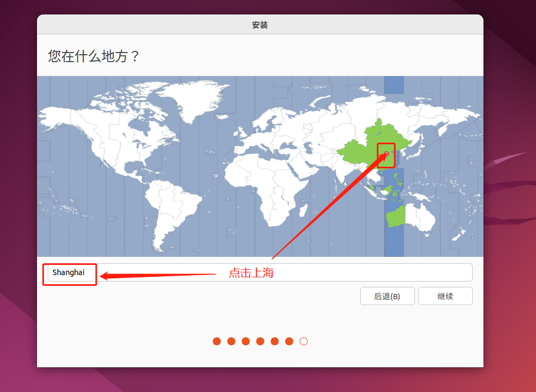Click the first orange progress dot

(x=217, y=342)
